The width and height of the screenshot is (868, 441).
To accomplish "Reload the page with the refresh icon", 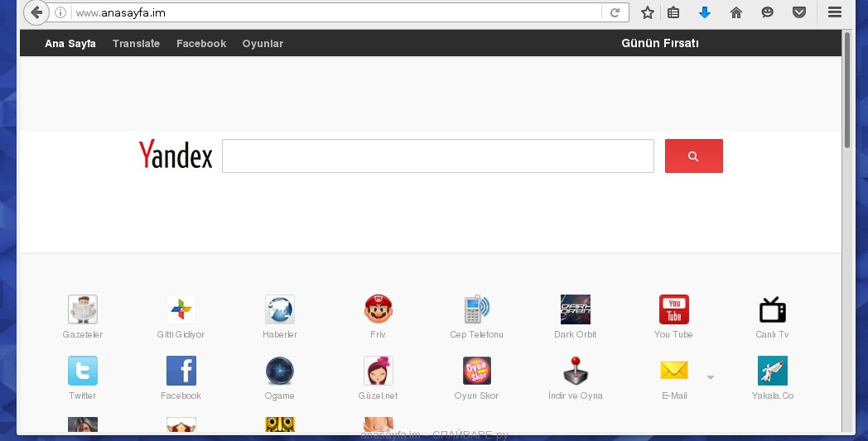I will 615,12.
